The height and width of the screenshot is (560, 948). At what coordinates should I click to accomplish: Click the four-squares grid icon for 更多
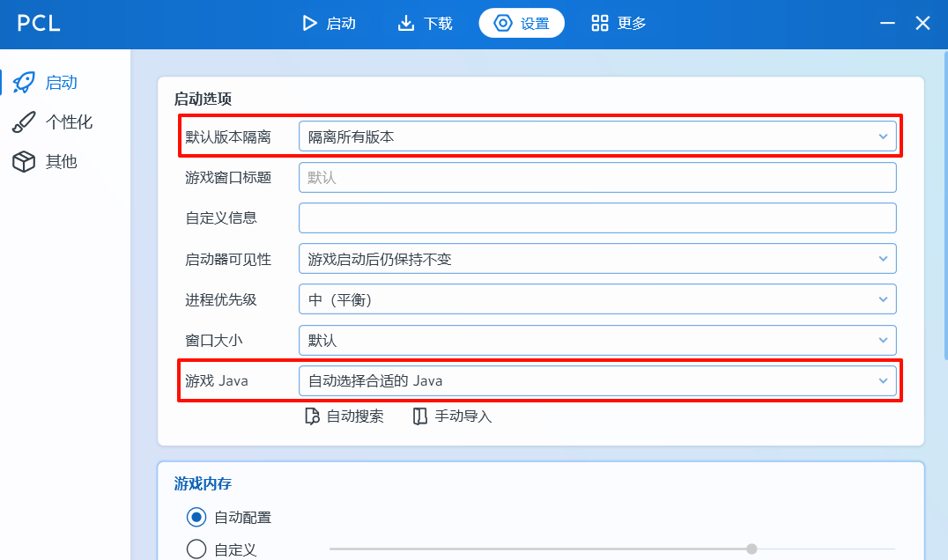(600, 24)
